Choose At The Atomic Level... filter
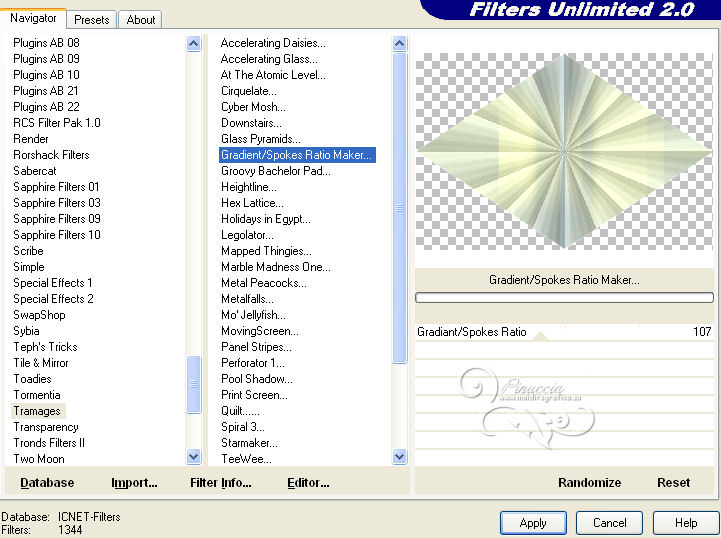 273,75
